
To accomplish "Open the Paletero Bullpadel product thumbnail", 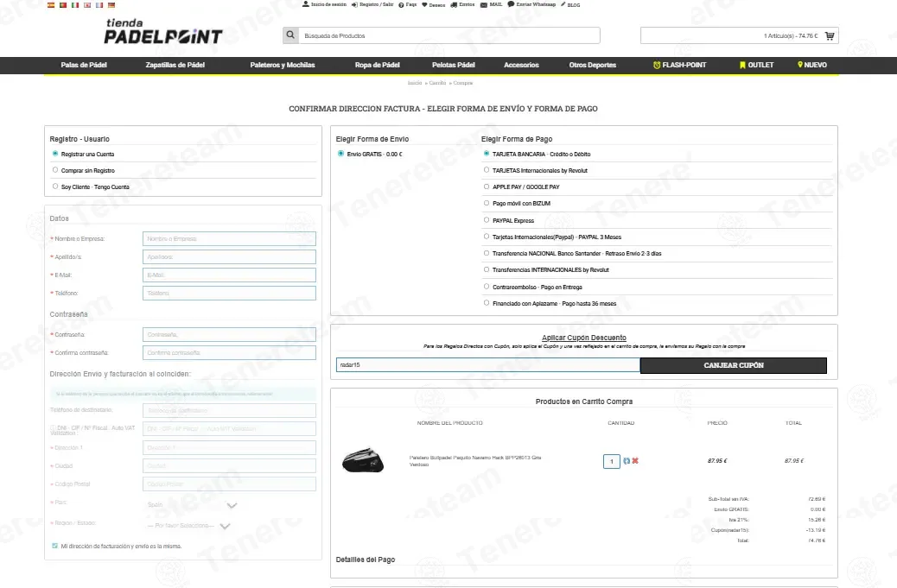I will pos(363,460).
